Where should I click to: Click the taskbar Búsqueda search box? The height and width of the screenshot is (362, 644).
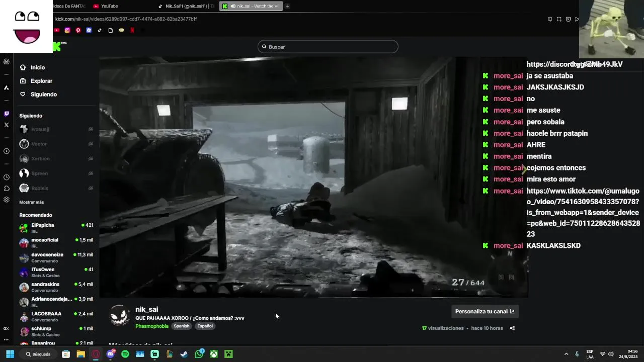pos(38,354)
